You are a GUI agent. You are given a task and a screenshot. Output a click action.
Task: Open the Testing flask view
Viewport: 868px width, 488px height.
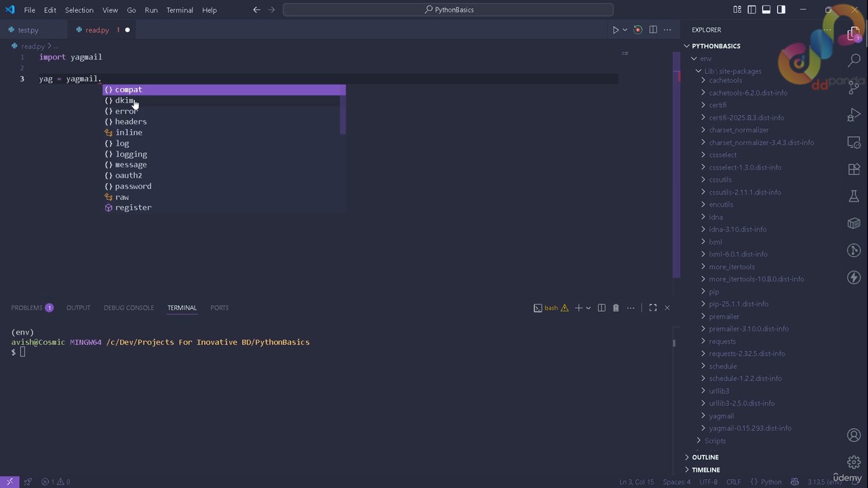854,197
